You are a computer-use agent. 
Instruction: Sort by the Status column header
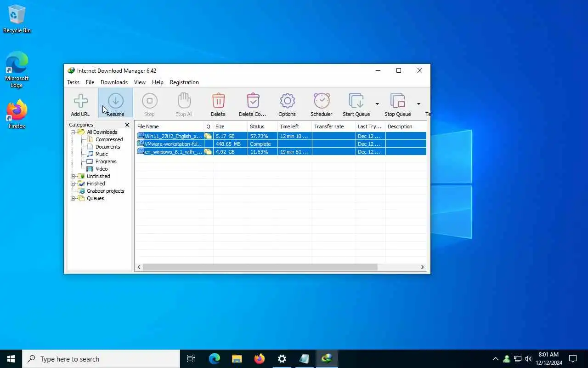[x=263, y=126]
